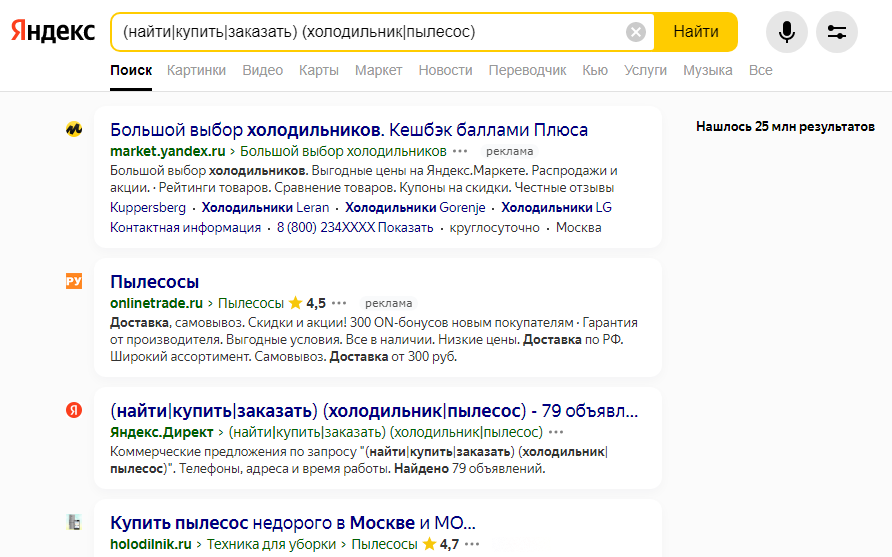Go to the Новости tab
The image size is (892, 557).
tap(445, 71)
